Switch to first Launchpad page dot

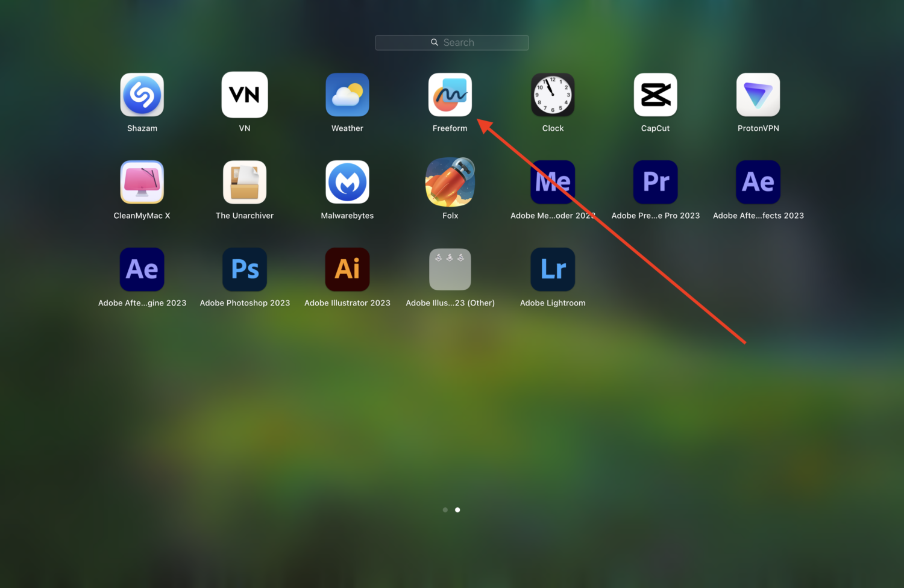point(445,510)
